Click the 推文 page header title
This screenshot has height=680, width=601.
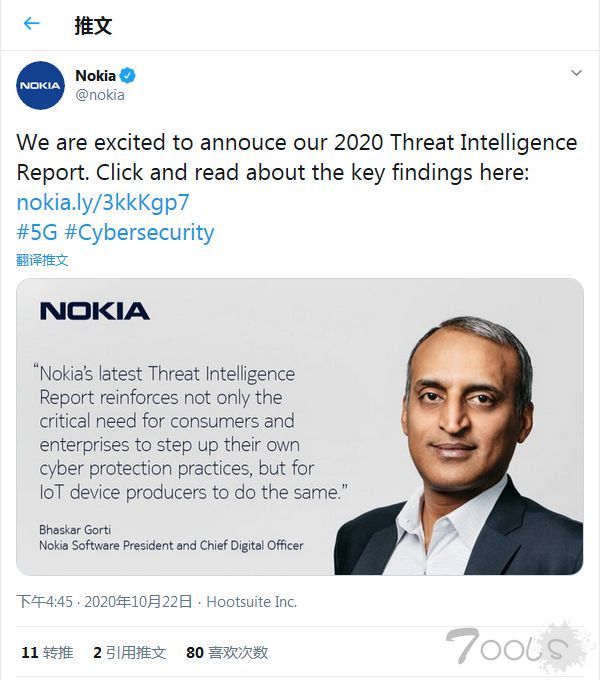point(93,25)
